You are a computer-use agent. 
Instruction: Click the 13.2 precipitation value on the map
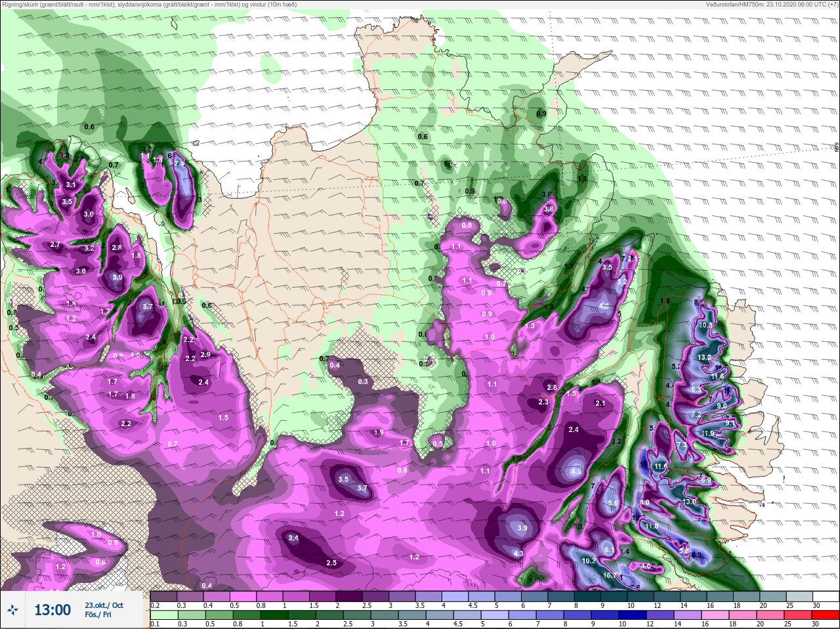[x=704, y=357]
